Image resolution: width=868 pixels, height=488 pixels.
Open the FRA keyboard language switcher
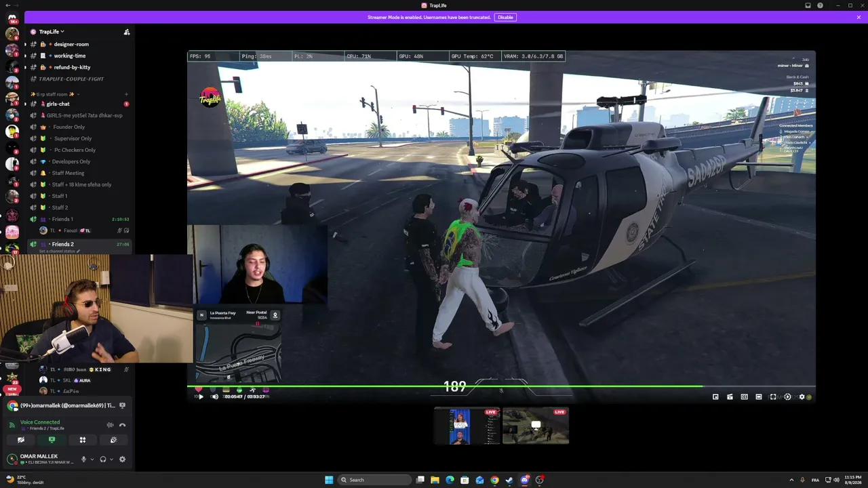(x=815, y=480)
